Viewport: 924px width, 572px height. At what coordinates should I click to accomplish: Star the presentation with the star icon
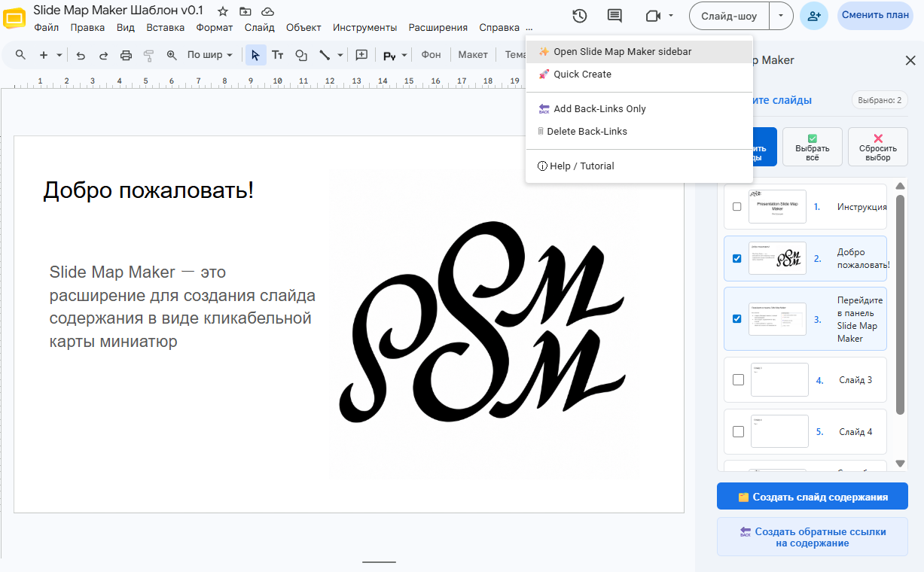point(222,11)
